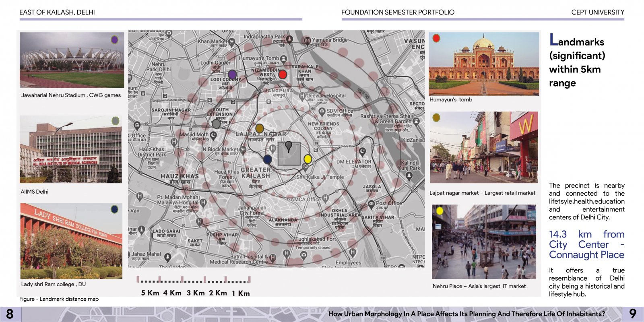
Task: Click the Malaviya Hospital H marker
Action: (203, 202)
